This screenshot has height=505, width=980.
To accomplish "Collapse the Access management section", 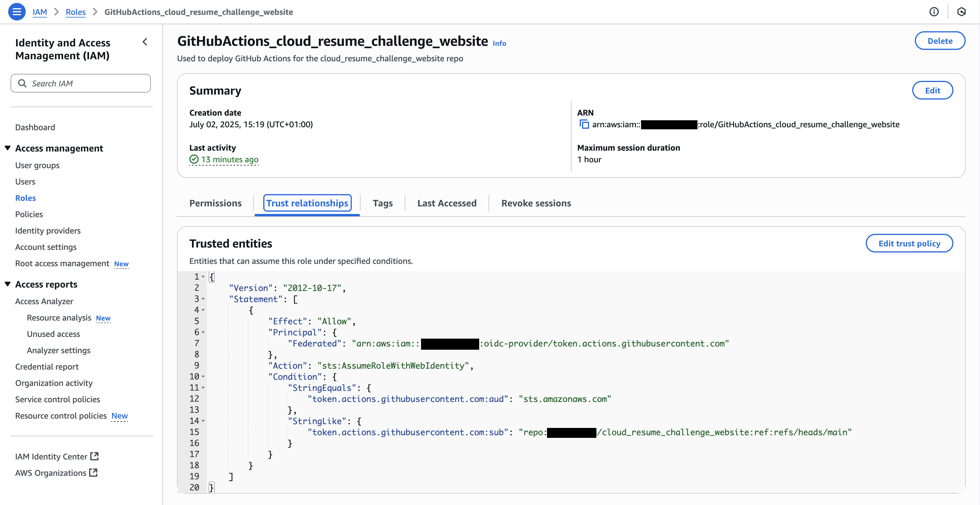I will click(8, 148).
